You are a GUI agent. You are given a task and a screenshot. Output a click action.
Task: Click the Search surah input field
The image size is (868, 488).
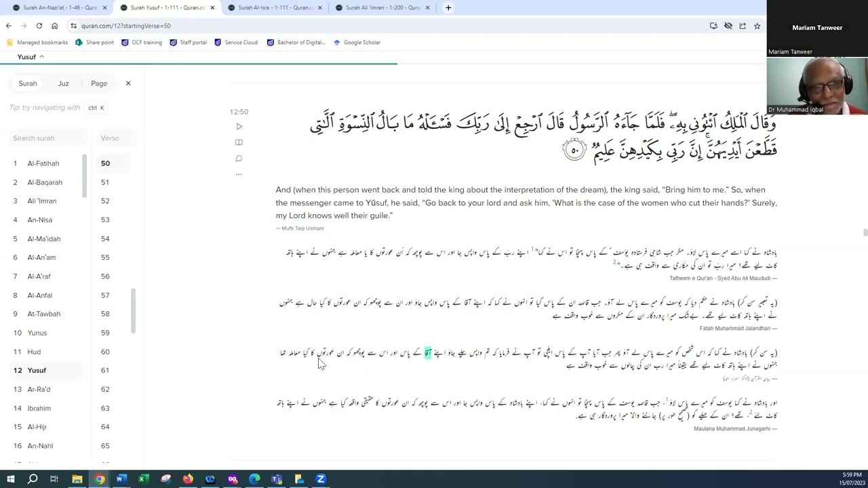(x=48, y=138)
